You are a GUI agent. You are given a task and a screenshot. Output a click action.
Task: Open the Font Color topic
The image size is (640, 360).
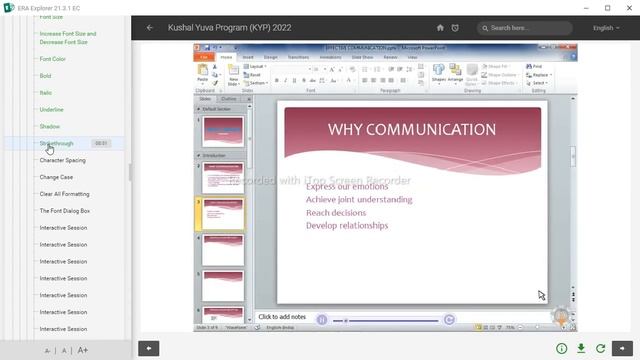click(x=53, y=59)
